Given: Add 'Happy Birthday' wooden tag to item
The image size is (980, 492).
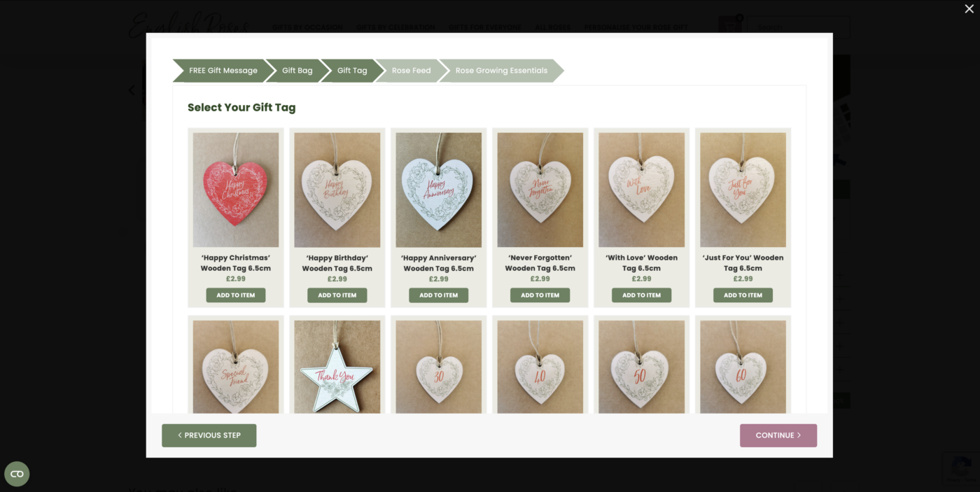Looking at the screenshot, I should (x=337, y=295).
